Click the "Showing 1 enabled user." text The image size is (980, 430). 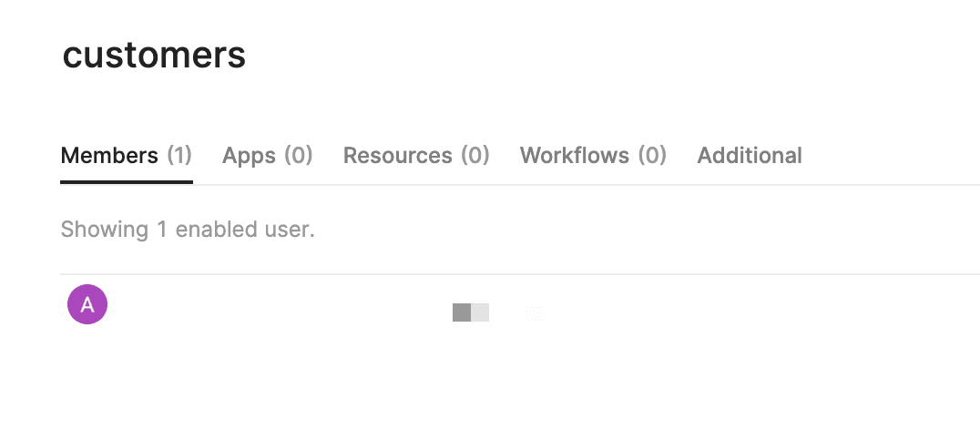(x=187, y=230)
